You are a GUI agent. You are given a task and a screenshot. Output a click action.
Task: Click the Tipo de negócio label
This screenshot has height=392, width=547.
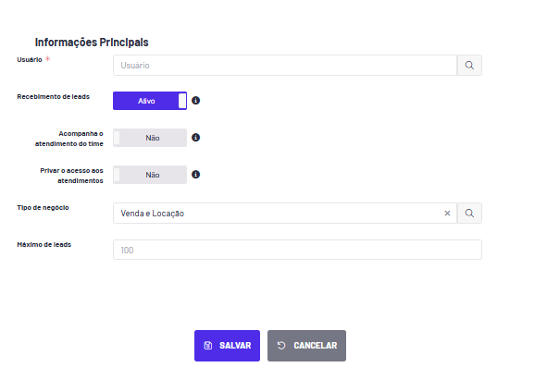(43, 208)
